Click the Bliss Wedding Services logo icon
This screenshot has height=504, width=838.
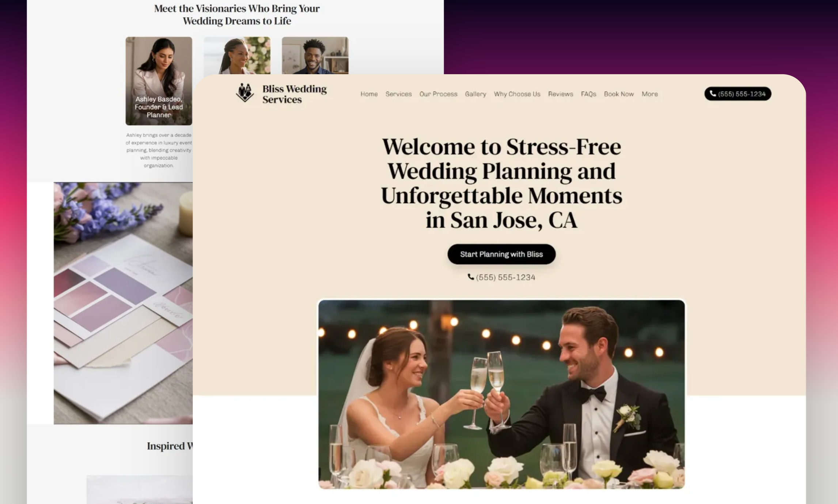coord(245,94)
